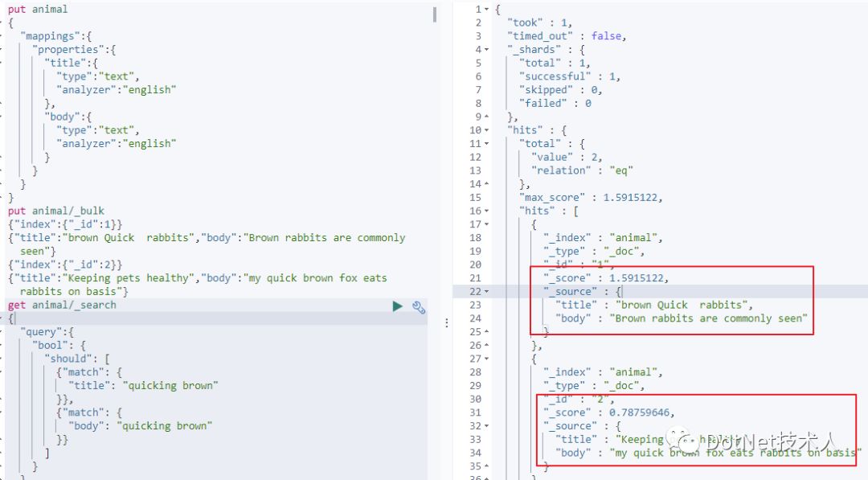Click response title "brown Quick rabbits" at line 23
This screenshot has width=868, height=480.
[654, 305]
